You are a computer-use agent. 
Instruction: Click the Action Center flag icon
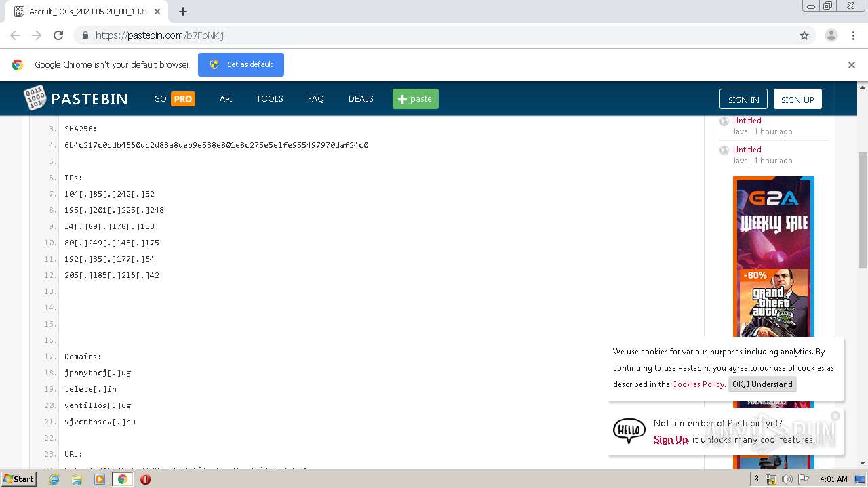tap(804, 479)
